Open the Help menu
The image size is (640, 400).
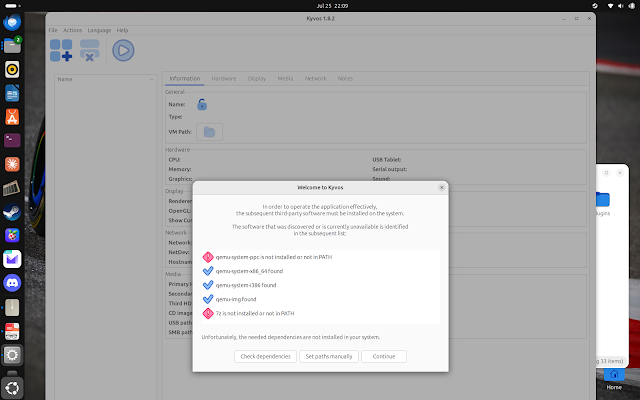122,30
